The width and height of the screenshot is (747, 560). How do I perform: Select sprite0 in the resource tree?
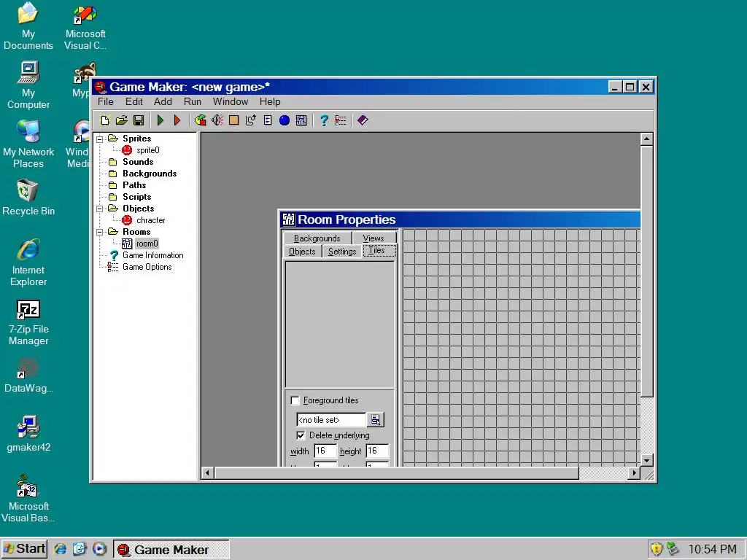(147, 150)
